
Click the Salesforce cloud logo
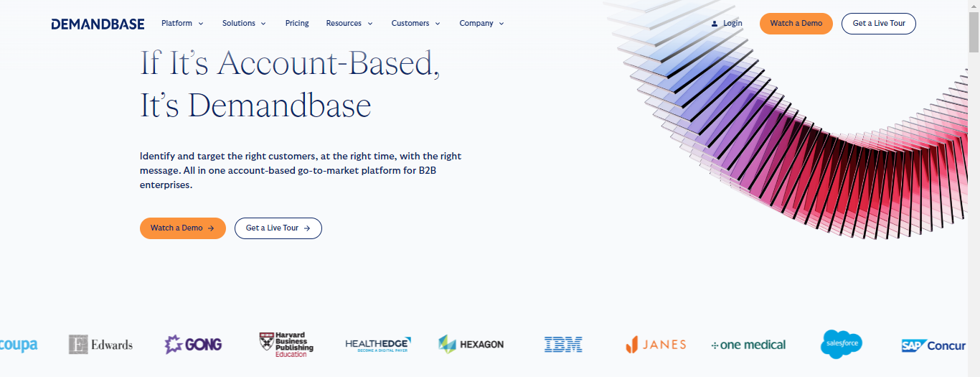841,345
